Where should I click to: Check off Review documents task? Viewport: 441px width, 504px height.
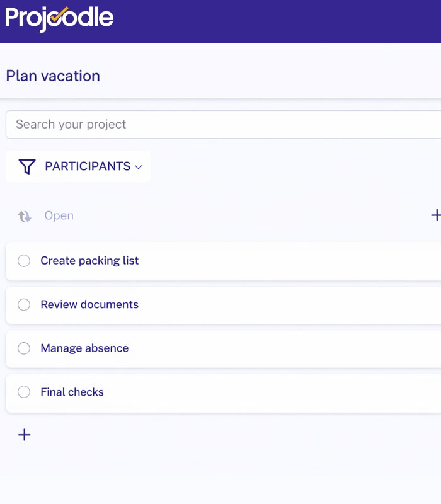(23, 304)
